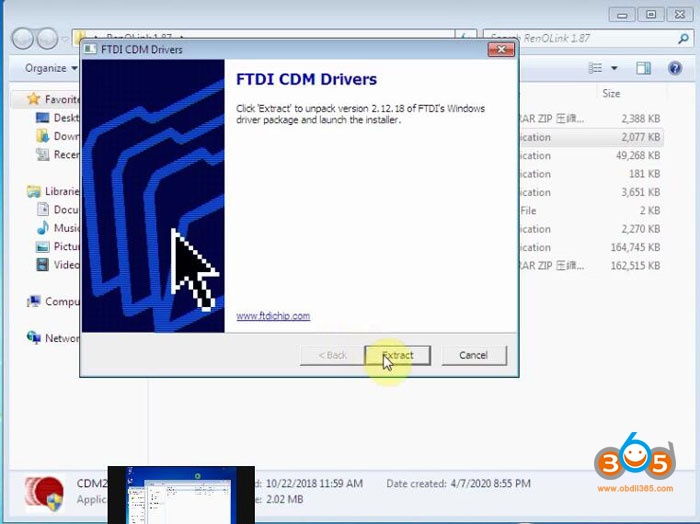This screenshot has height=524, width=700.
Task: Click the search magnifier icon in Explorer
Action: tap(683, 39)
